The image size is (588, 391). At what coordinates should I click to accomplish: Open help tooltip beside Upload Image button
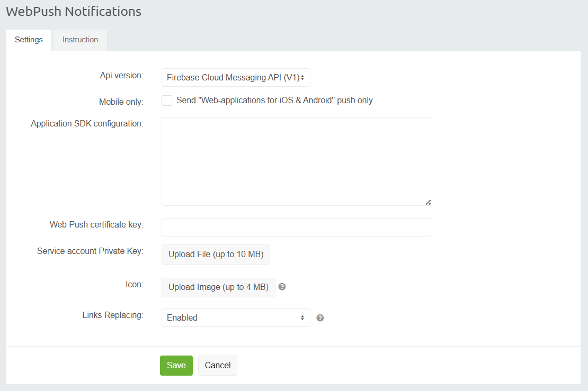[282, 287]
